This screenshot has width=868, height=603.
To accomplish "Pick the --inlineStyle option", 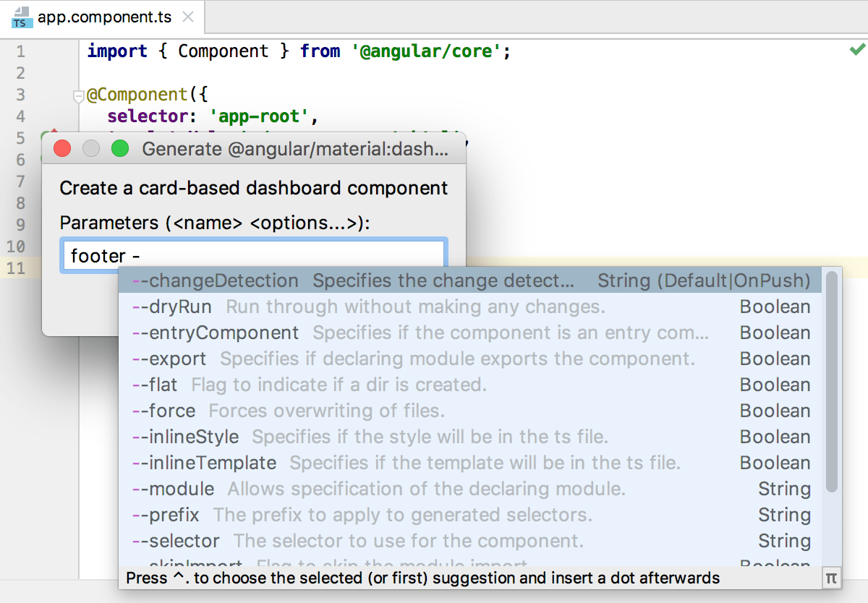I will (x=472, y=437).
